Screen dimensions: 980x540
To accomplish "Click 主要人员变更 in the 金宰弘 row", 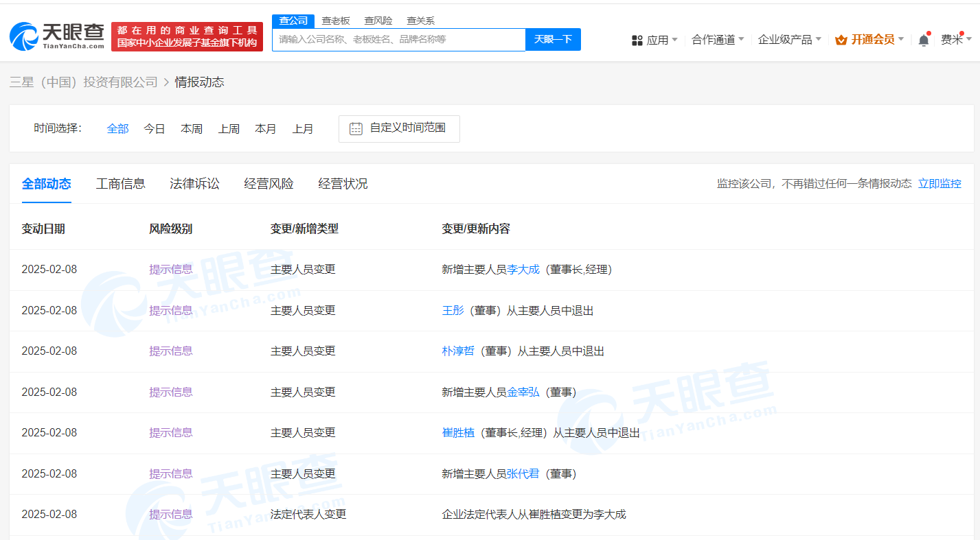I will (x=303, y=392).
